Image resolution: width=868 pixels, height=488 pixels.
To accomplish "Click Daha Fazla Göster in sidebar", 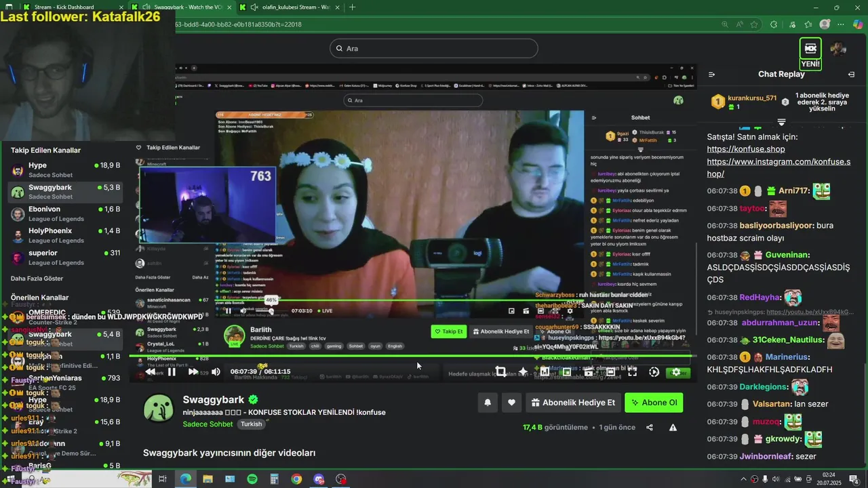I will (x=37, y=279).
